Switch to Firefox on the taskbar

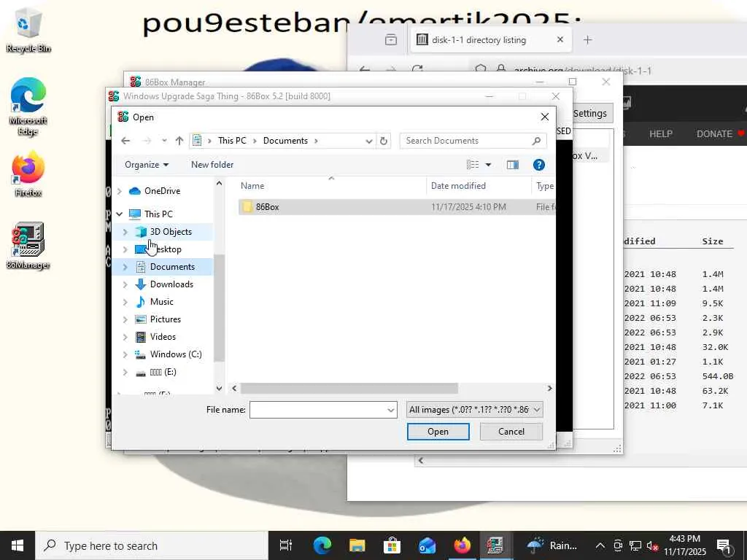coord(462,545)
